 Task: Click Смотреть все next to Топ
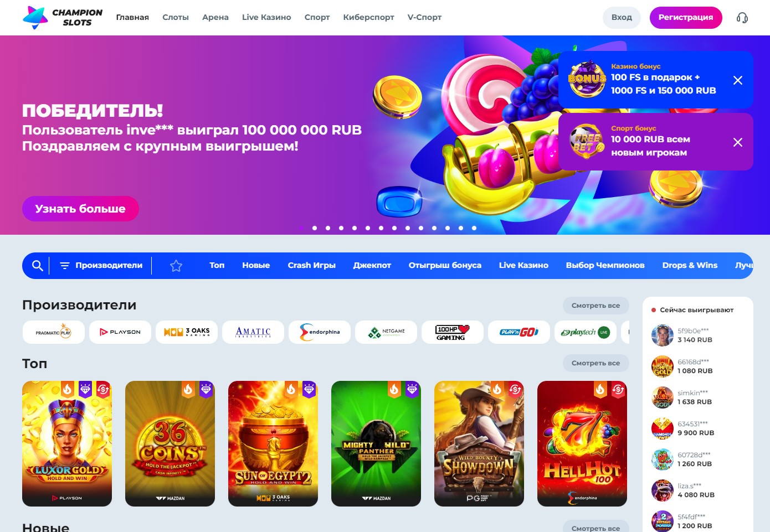coord(596,363)
